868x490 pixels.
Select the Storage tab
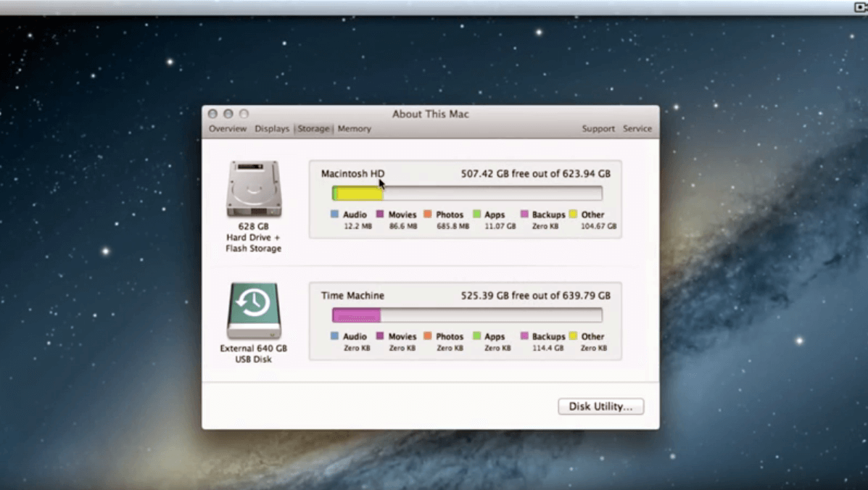point(313,129)
